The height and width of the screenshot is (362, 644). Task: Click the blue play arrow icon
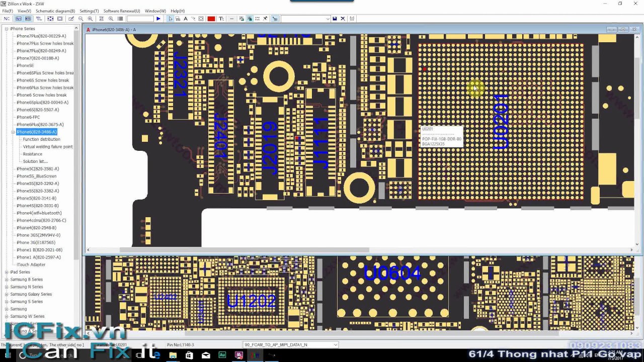(x=158, y=19)
